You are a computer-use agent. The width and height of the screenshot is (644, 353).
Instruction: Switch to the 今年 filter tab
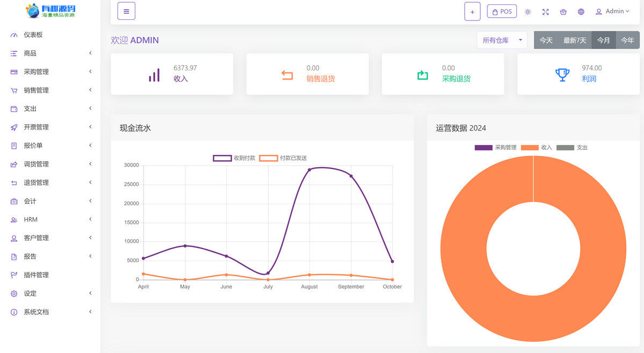[627, 40]
